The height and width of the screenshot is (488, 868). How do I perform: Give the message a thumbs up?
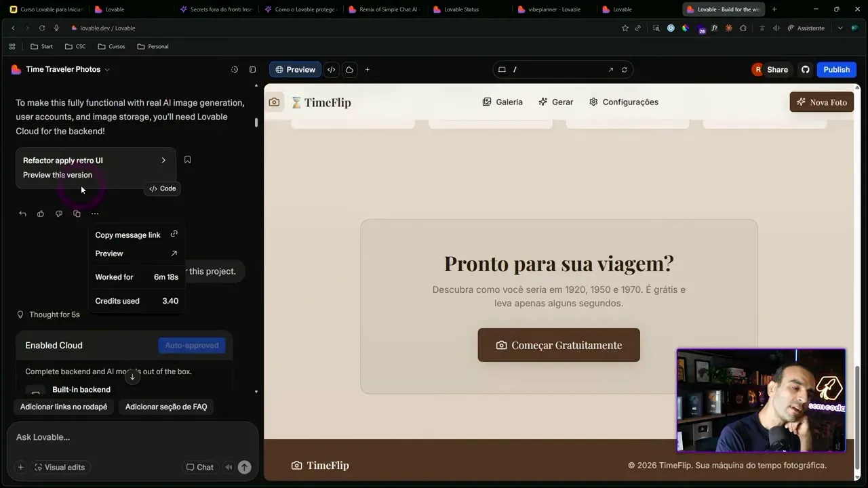coord(41,213)
